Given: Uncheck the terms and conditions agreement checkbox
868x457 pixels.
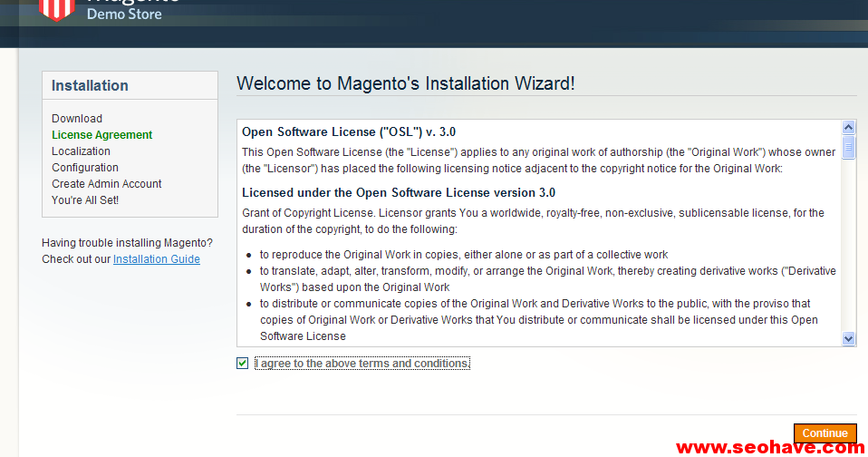Looking at the screenshot, I should point(243,364).
